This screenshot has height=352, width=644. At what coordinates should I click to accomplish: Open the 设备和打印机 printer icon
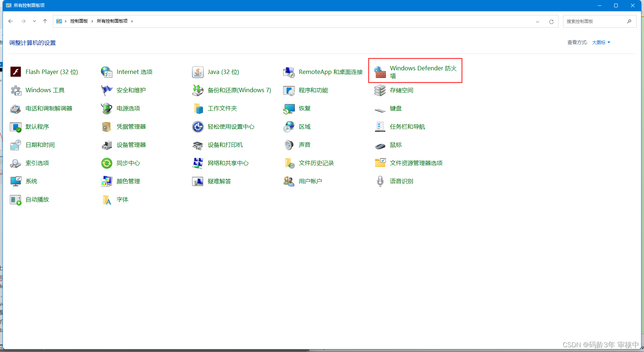tap(198, 146)
